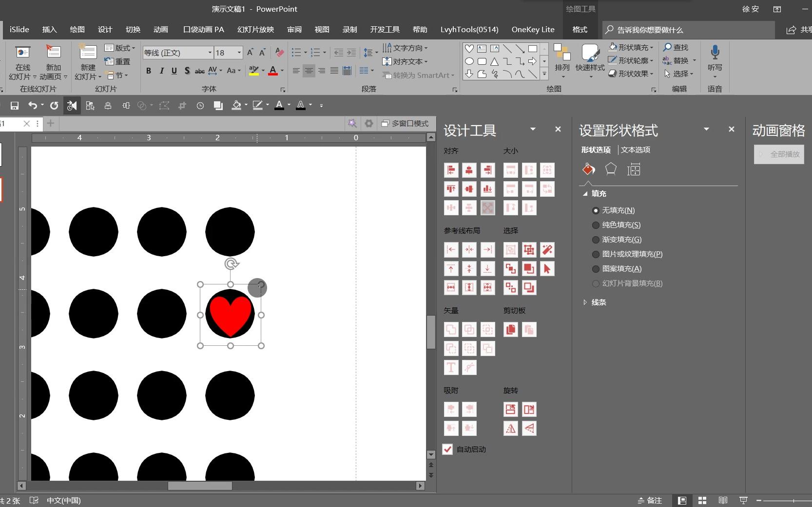The height and width of the screenshot is (507, 812).
Task: Expand the Line section
Action: tap(585, 302)
